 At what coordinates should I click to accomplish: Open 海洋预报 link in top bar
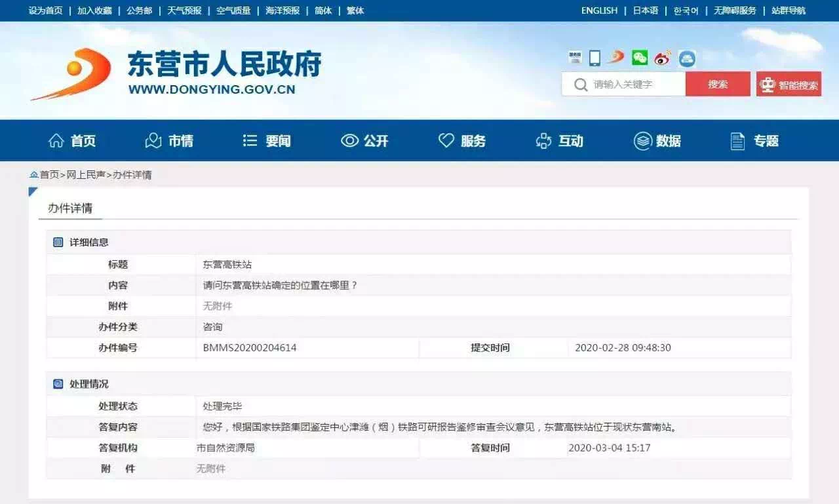pyautogui.click(x=283, y=10)
